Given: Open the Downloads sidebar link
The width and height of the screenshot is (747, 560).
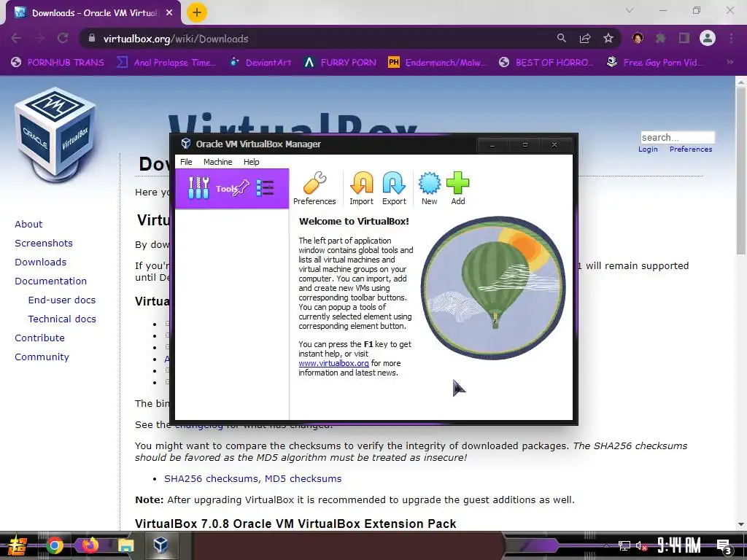Looking at the screenshot, I should (x=41, y=262).
